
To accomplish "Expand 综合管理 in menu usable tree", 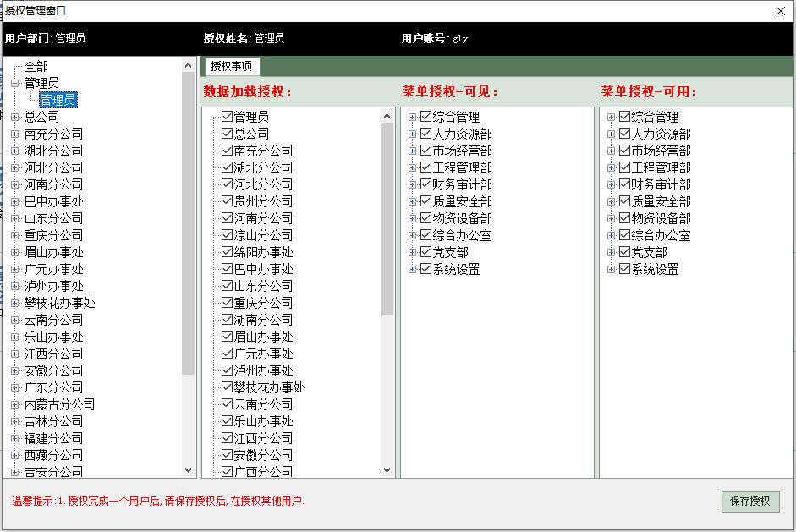I will (612, 118).
